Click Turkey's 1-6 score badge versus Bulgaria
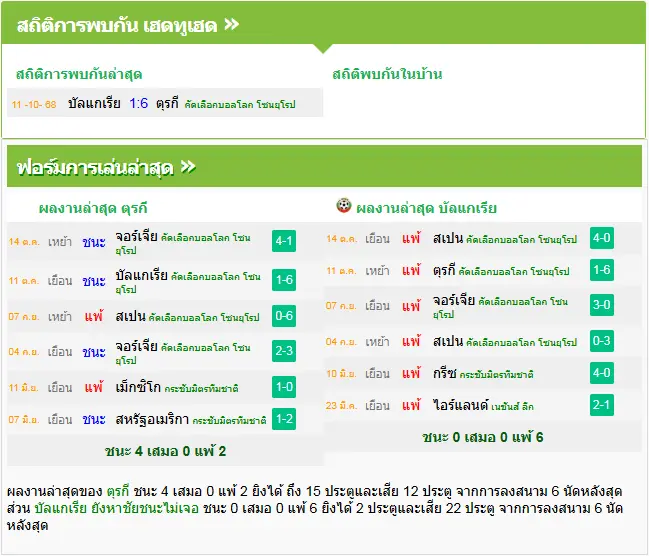This screenshot has width=649, height=556. 284,279
